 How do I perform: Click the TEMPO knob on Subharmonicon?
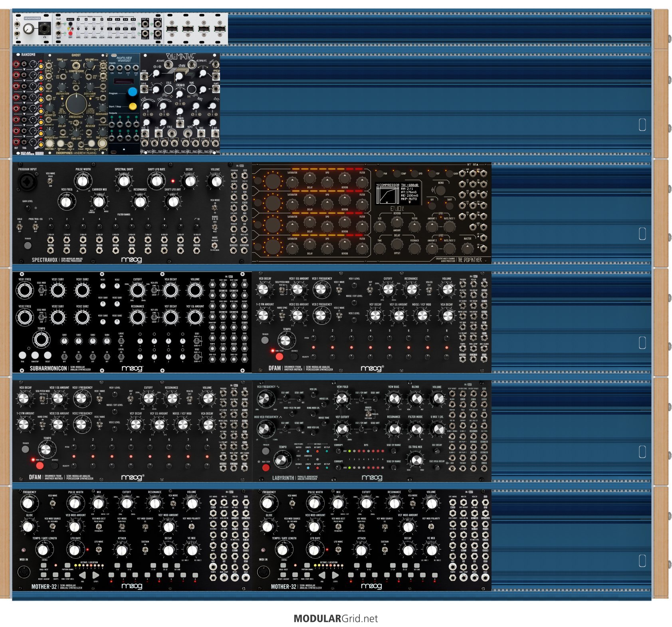pyautogui.click(x=41, y=340)
